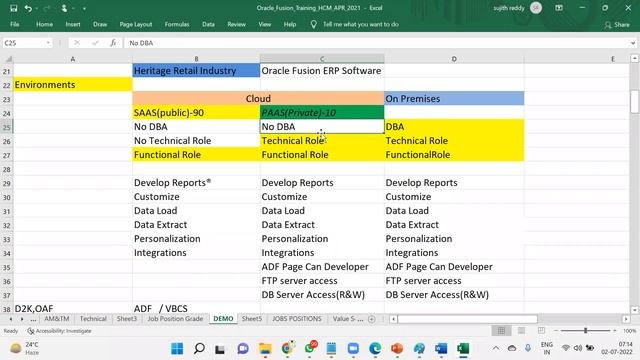640x360 pixels.
Task: Switch to Page Break Preview icon
Action: [541, 331]
